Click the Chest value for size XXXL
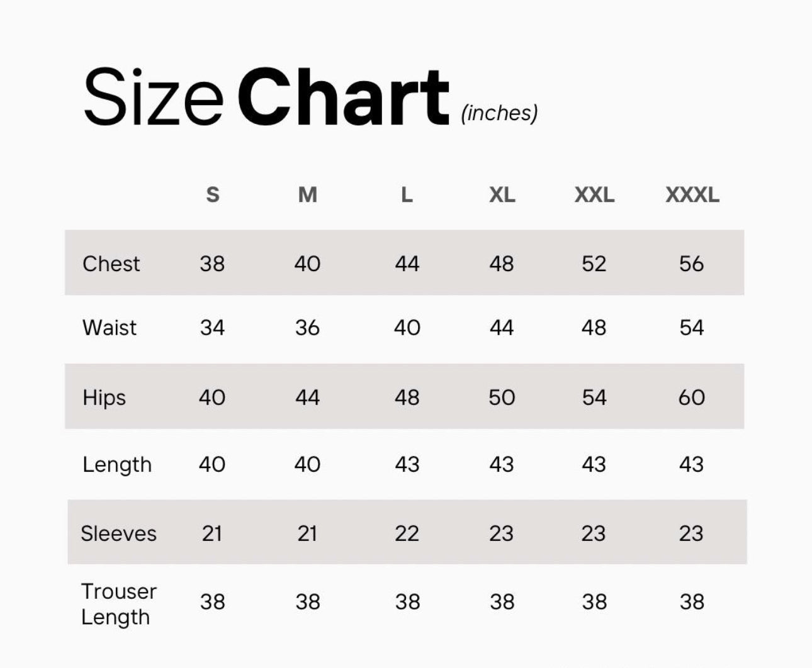 click(x=691, y=264)
